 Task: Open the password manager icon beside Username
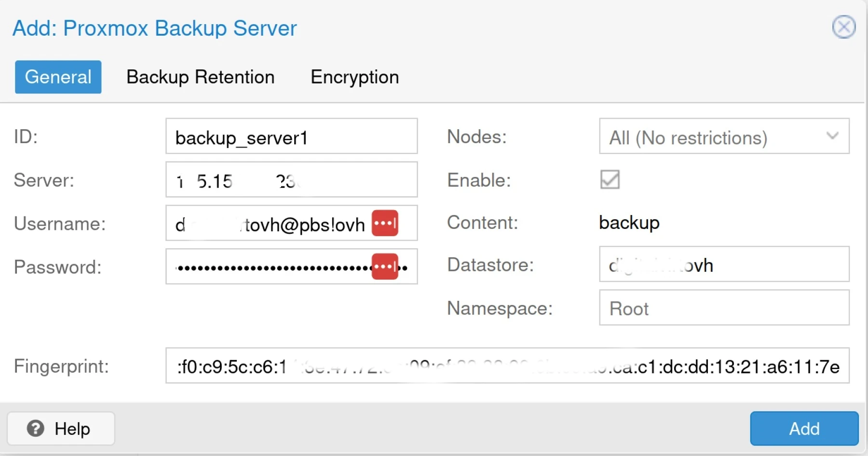point(384,223)
